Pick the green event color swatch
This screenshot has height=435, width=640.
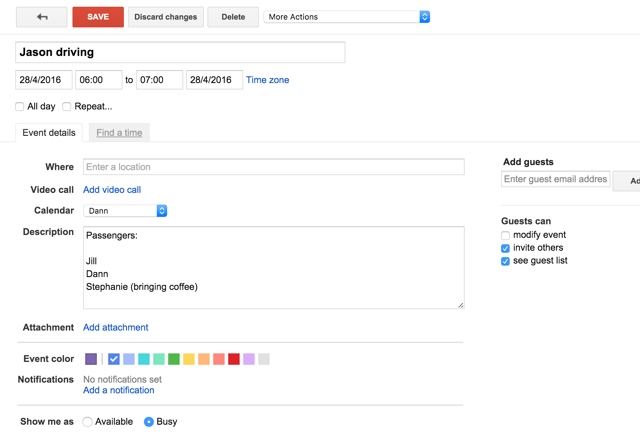pos(174,359)
